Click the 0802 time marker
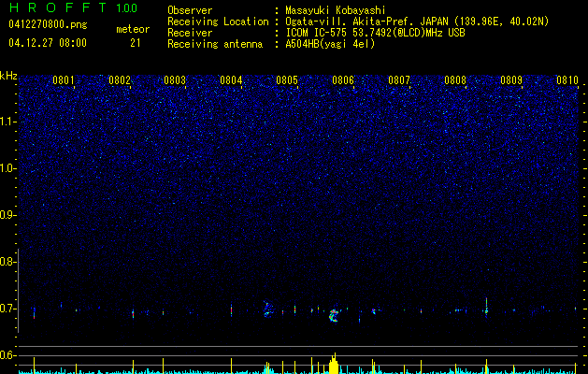Screen dimensions: 588x374 pyautogui.click(x=120, y=80)
